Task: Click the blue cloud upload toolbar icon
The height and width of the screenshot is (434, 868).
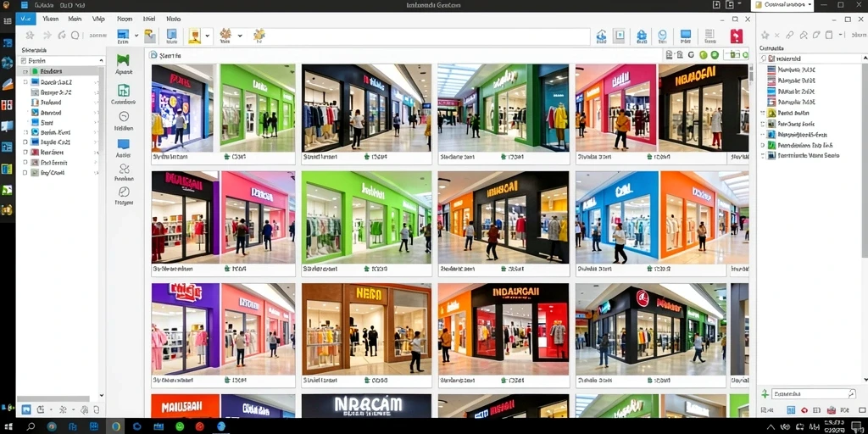Action: (x=601, y=36)
